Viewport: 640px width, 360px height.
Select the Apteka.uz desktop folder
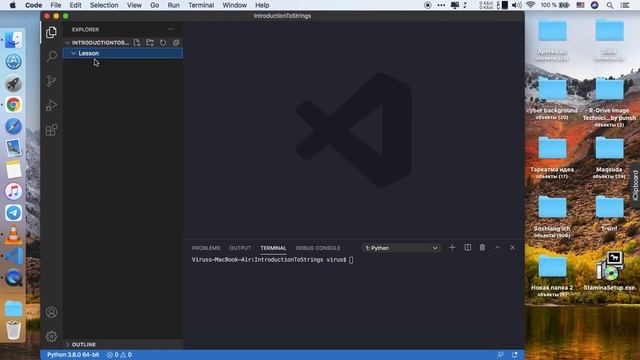tap(552, 40)
